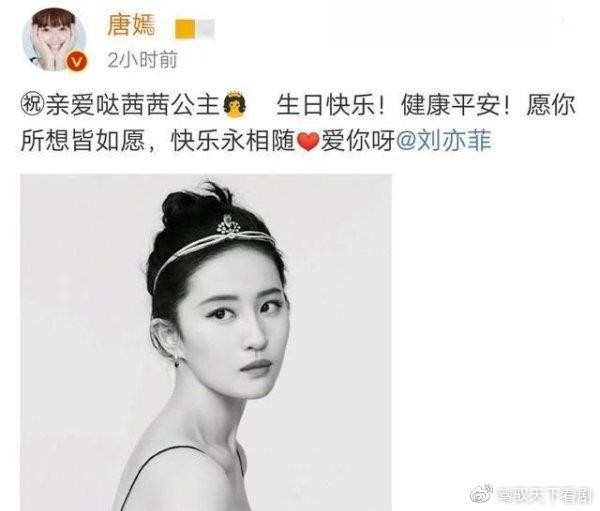Click the 生日快乐 text in the post
The width and height of the screenshot is (600, 511).
(x=326, y=105)
